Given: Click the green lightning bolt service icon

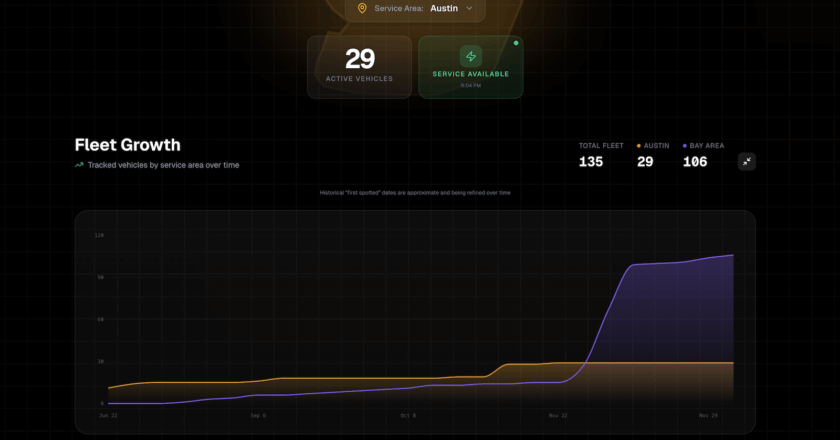Looking at the screenshot, I should [470, 56].
